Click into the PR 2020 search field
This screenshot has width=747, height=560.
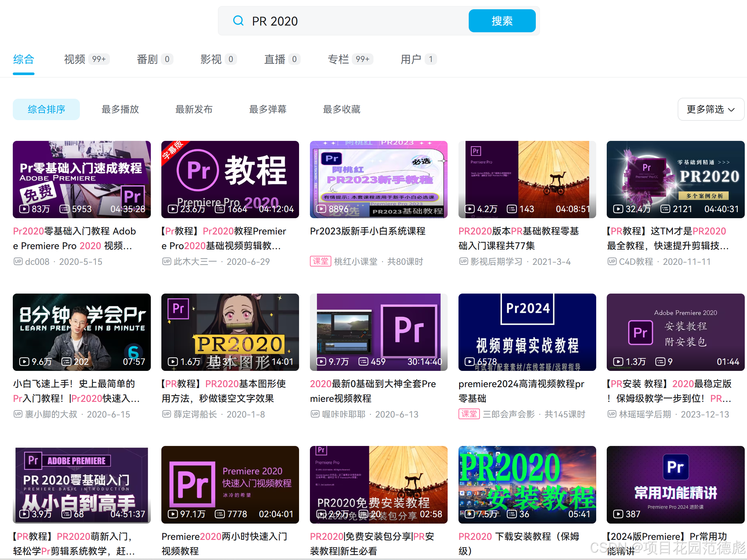[355, 21]
